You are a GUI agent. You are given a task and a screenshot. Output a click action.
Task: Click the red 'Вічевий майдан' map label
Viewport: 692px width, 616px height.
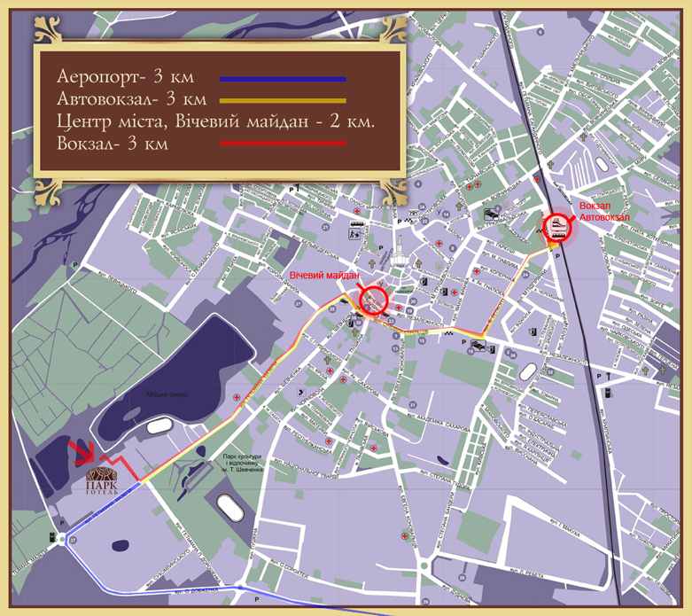[x=324, y=276]
